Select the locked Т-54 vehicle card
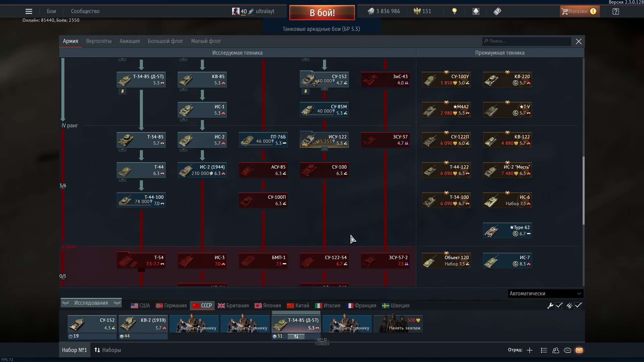The width and height of the screenshot is (644, 362). (141, 260)
